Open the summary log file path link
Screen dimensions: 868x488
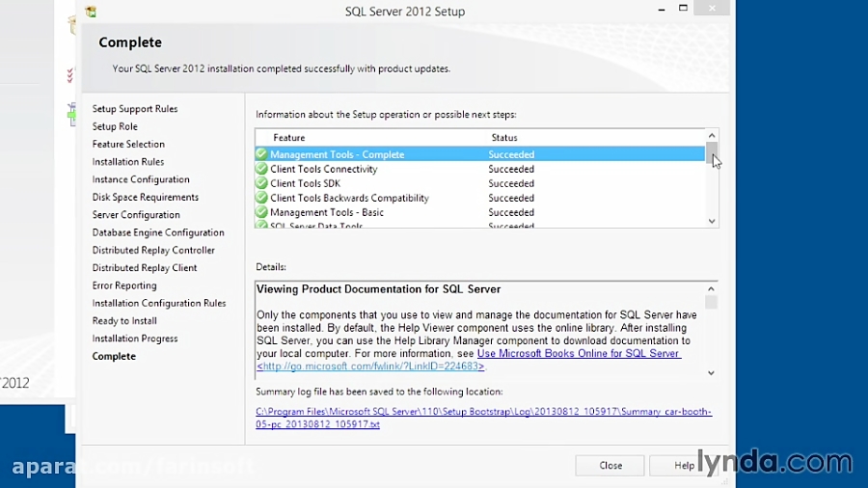point(484,418)
